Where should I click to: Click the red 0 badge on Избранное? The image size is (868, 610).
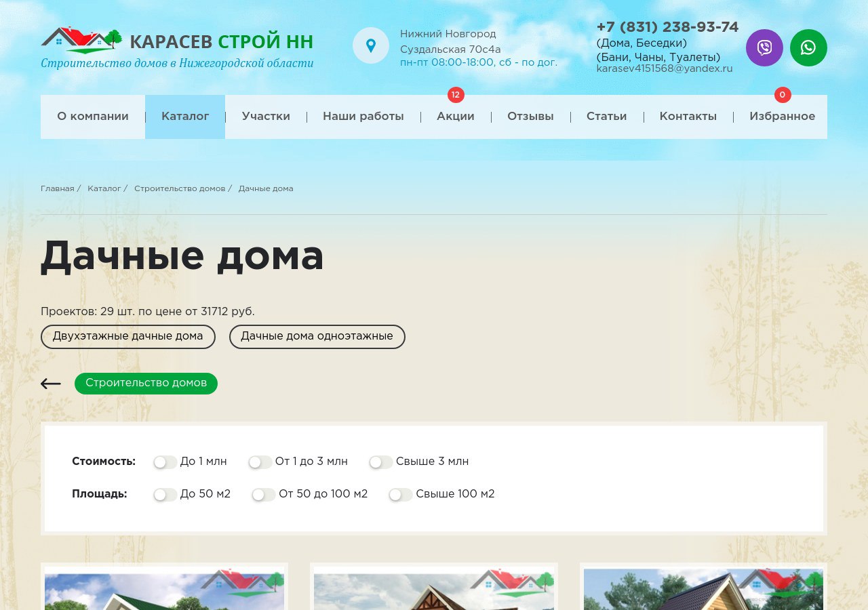[783, 95]
